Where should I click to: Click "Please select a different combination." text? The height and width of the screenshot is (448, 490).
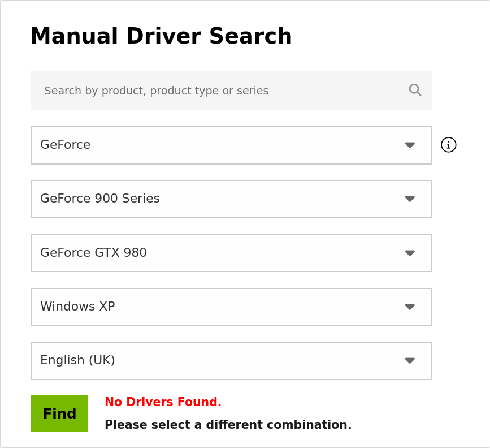point(228,425)
